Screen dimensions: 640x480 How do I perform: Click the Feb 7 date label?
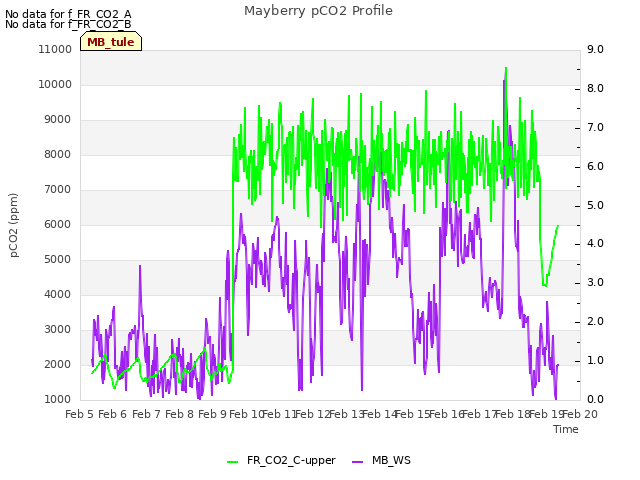click(146, 414)
